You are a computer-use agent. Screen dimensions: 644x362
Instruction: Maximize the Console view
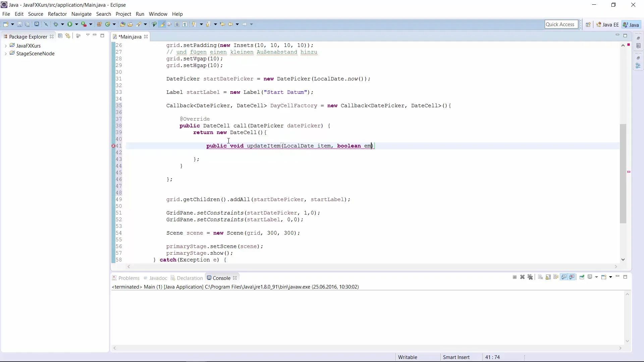tap(625, 277)
